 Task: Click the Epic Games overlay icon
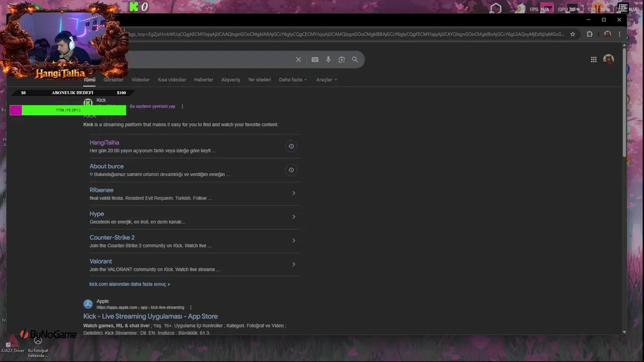click(x=623, y=8)
